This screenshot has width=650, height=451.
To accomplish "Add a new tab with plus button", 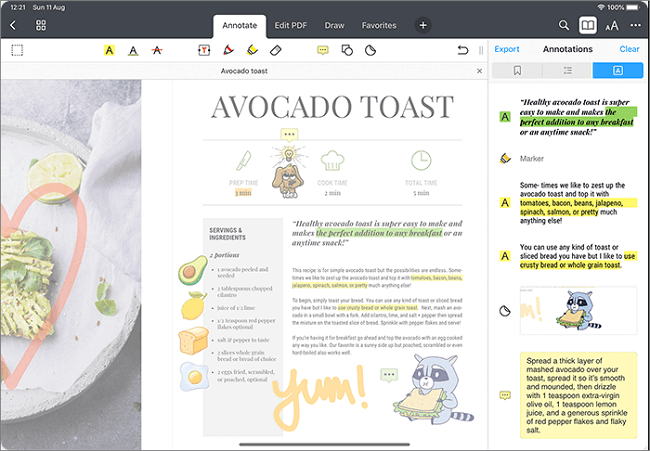I will (x=423, y=25).
